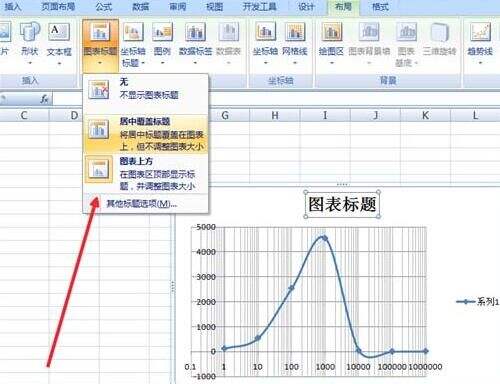500x384 pixels.
Task: Expand the 坐标轴 dropdown arrow
Action: pos(266,62)
